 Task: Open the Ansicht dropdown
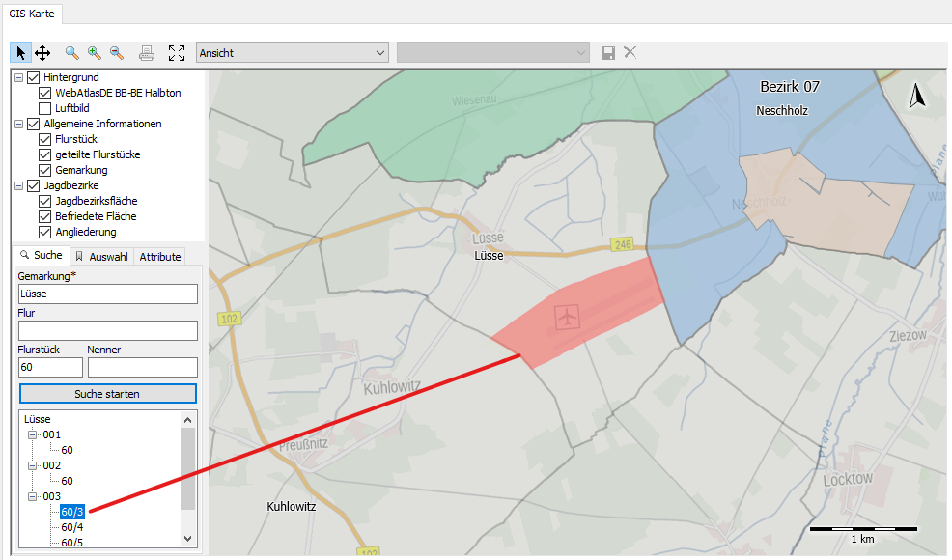point(292,53)
